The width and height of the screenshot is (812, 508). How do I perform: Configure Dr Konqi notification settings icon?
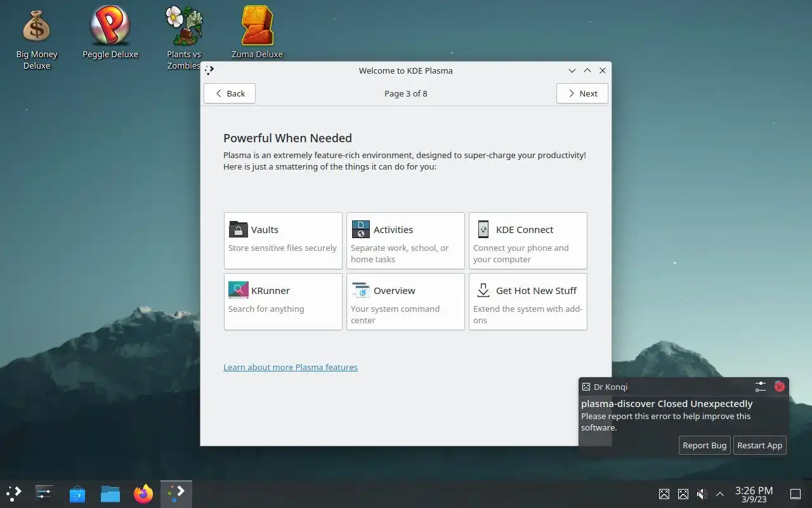(761, 386)
